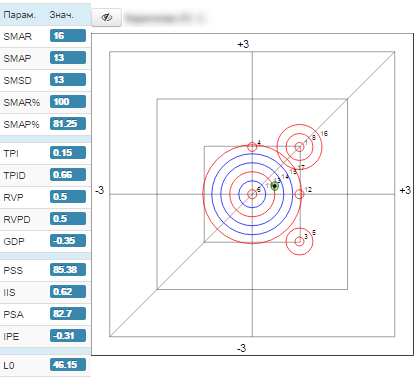Click chart point labeled 6 at center
415x378 pixels.
(x=252, y=194)
